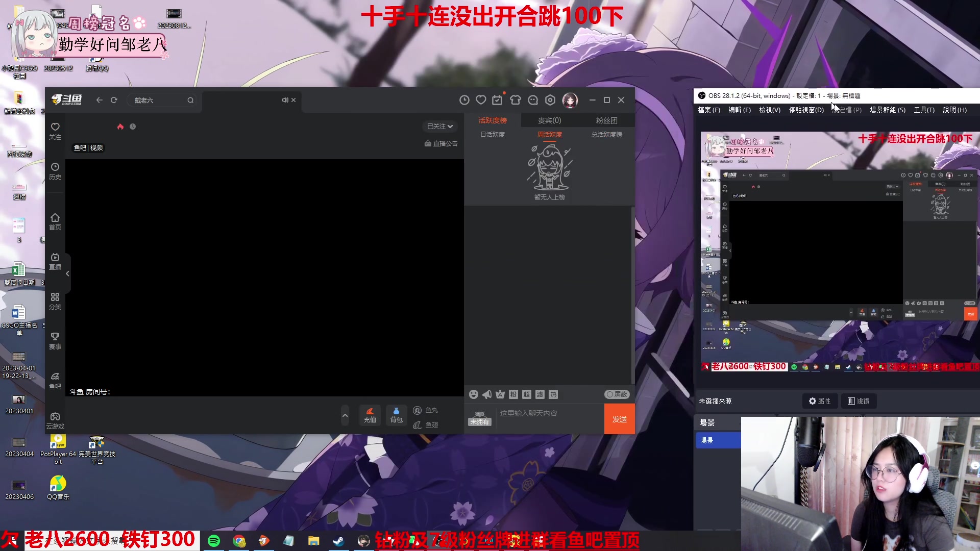The height and width of the screenshot is (551, 980).
Task: Collapse Douyu sidebar with left chevron
Action: [67, 273]
